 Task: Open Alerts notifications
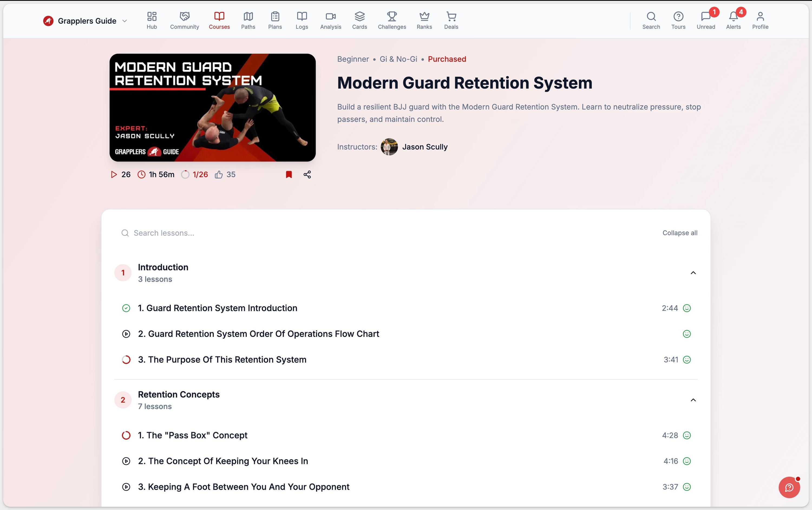[734, 21]
